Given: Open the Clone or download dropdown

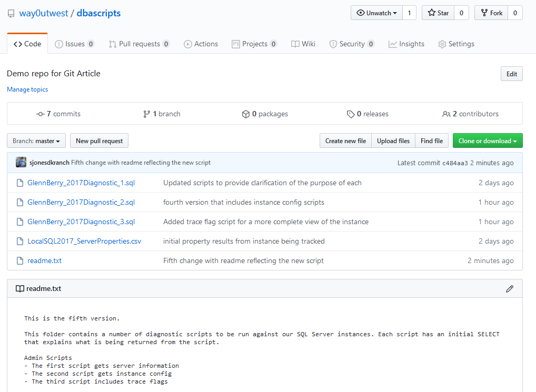Looking at the screenshot, I should pos(488,141).
